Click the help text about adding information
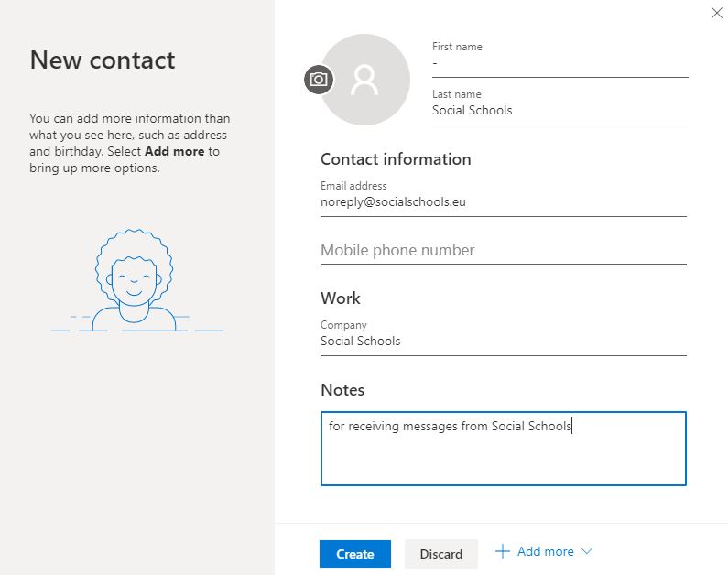728x575 pixels. [130, 143]
